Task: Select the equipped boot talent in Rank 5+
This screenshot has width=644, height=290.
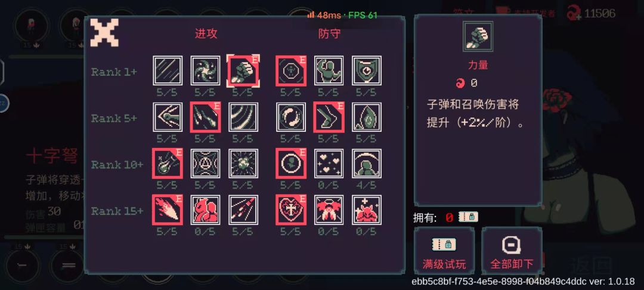Action: [329, 117]
